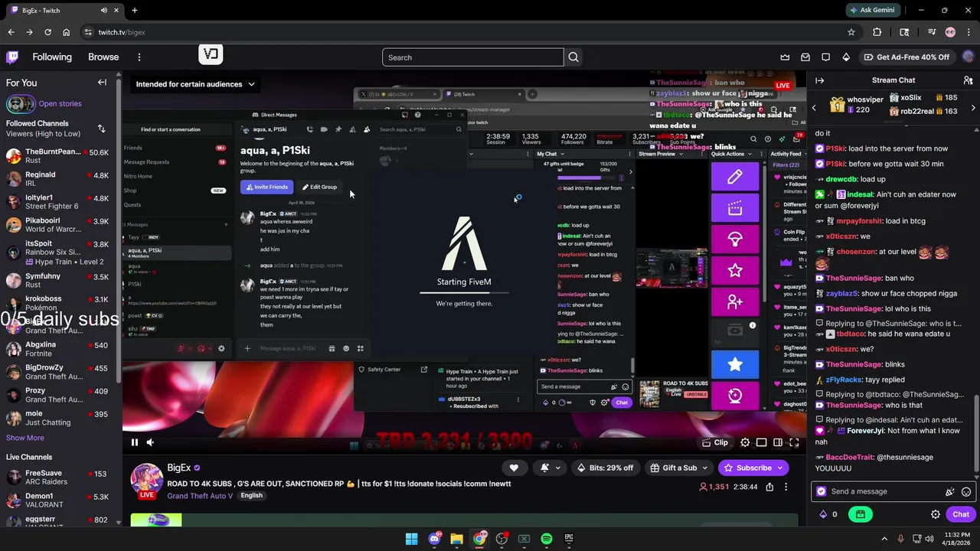The height and width of the screenshot is (551, 980).
Task: Open the Reginald IRL channel
Action: pyautogui.click(x=57, y=179)
